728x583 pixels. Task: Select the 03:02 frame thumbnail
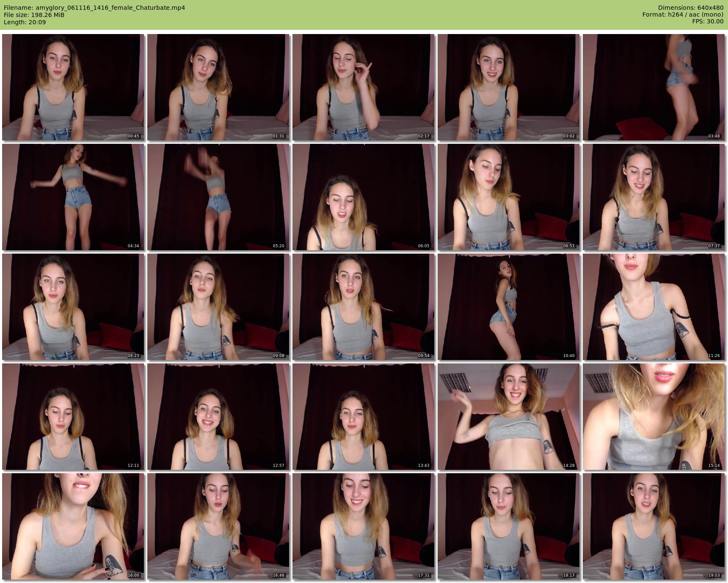pyautogui.click(x=508, y=87)
